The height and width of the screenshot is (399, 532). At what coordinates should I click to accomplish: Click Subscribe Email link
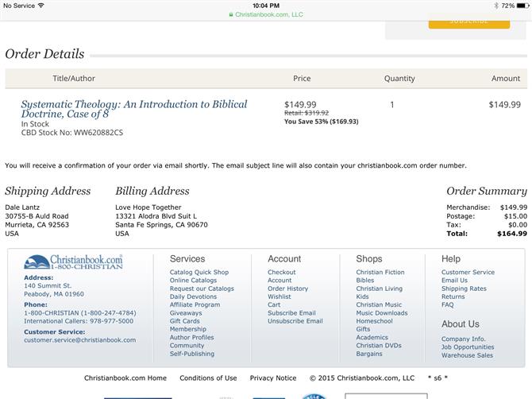point(291,312)
